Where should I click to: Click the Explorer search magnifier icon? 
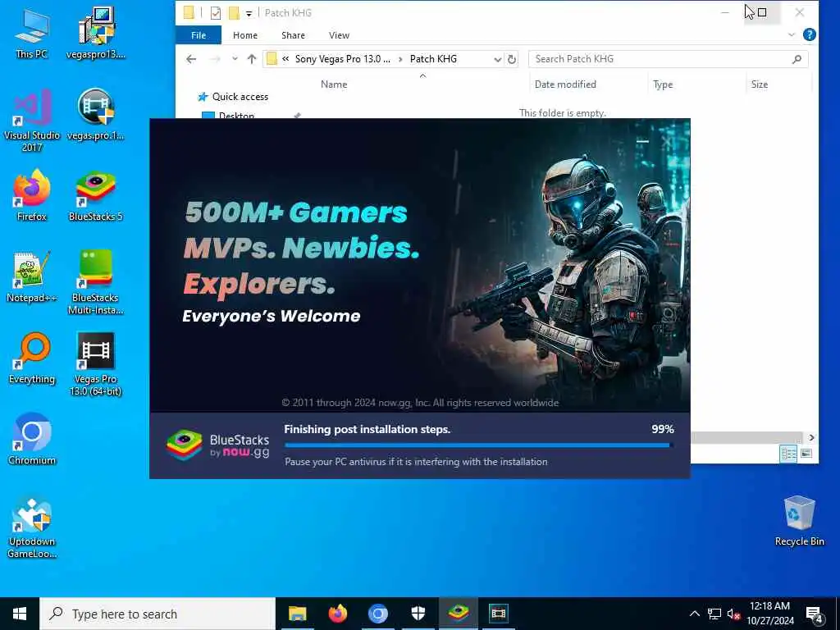point(797,59)
